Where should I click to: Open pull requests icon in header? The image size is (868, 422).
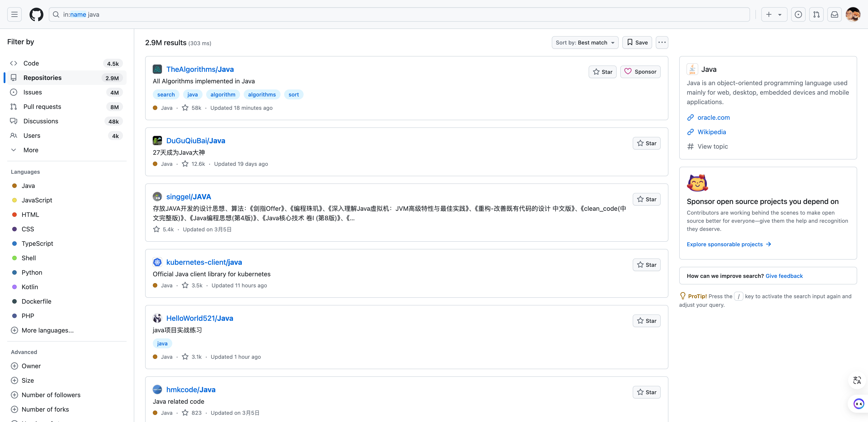pos(816,14)
